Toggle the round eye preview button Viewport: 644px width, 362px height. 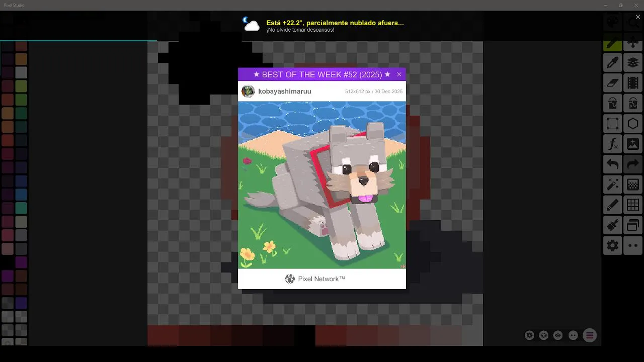tap(558, 335)
